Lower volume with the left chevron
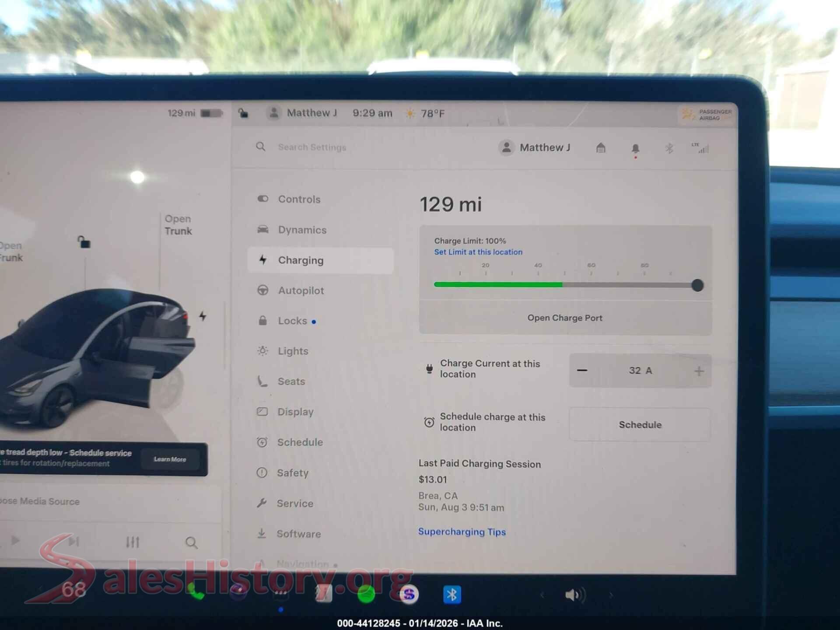This screenshot has width=840, height=630. point(542,595)
